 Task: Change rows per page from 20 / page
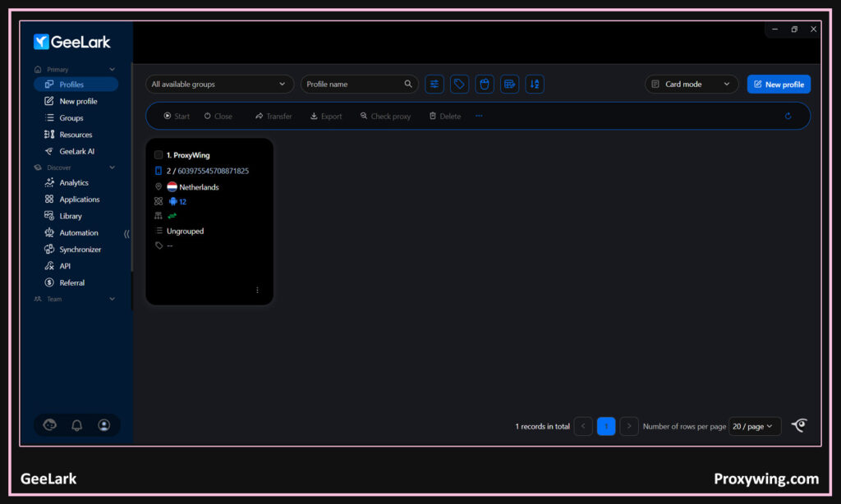coord(754,426)
